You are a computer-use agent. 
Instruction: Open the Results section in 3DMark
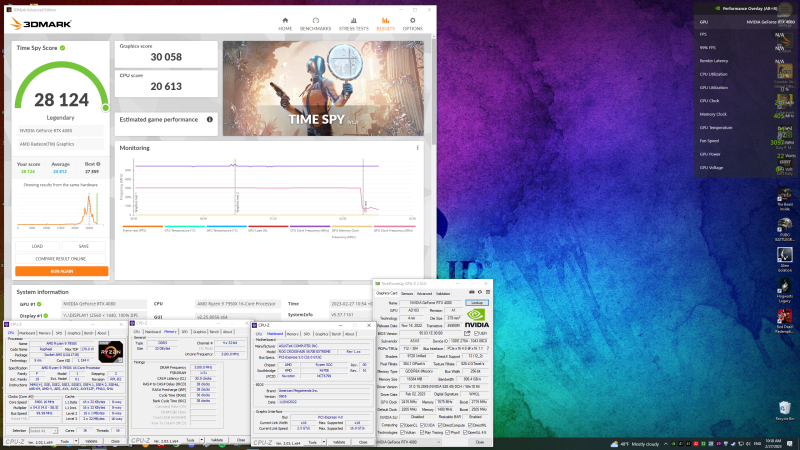pyautogui.click(x=385, y=24)
